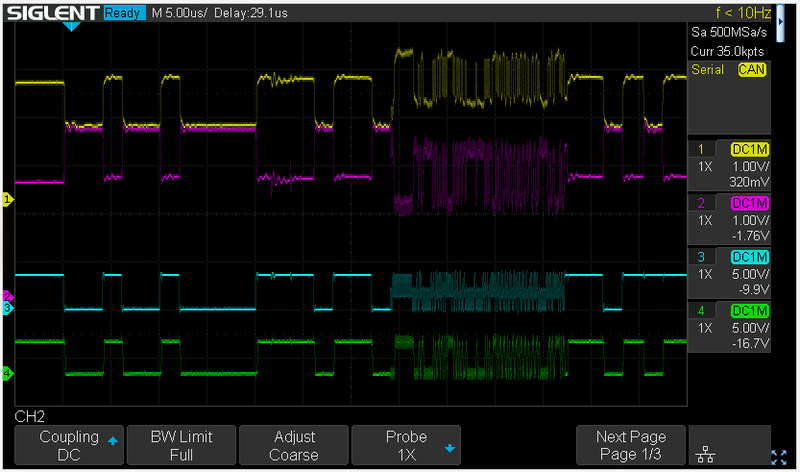Click the Serial label in info panel
The width and height of the screenshot is (800, 472).
(x=707, y=69)
